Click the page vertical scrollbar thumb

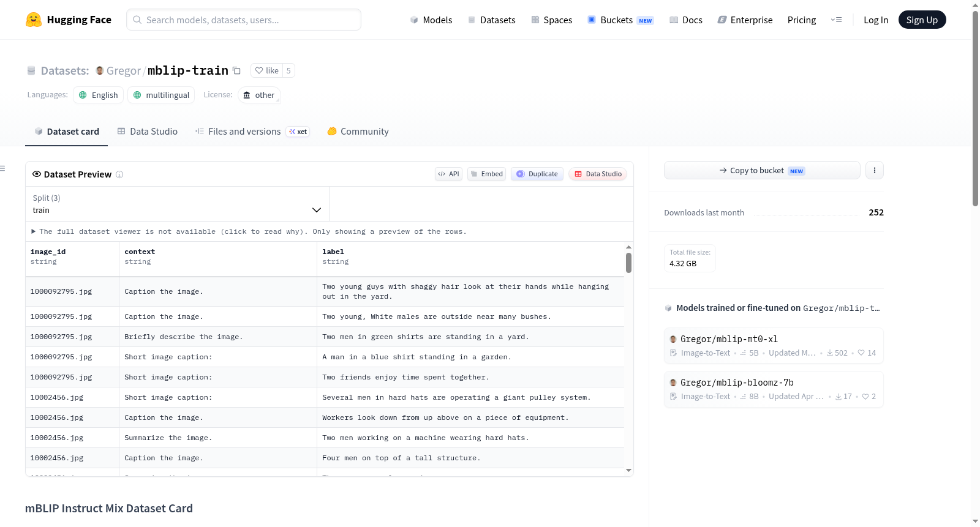975,108
